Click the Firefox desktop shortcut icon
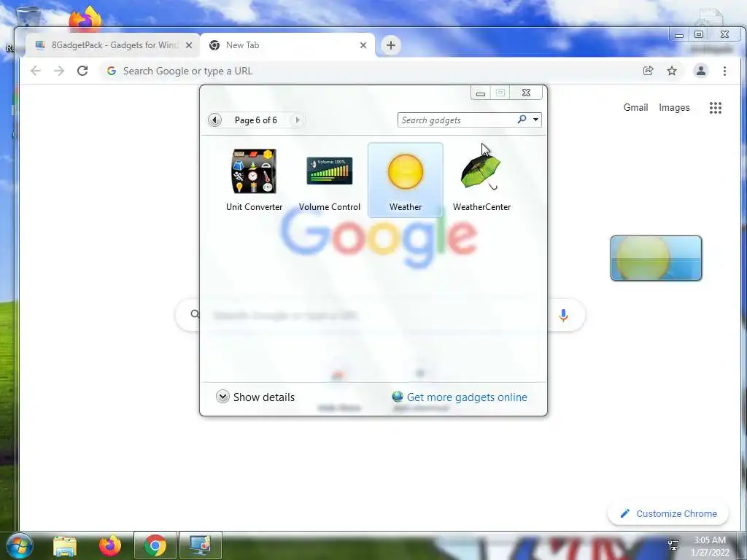Viewport: 747px width, 560px height. click(85, 19)
